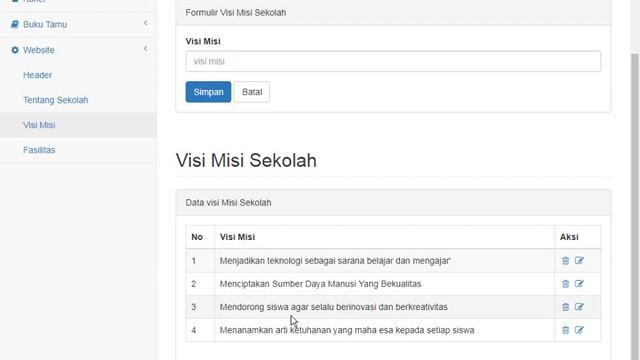Delete the Menanamkan arti ketuhanan row
This screenshot has height=360, width=640.
pyautogui.click(x=565, y=330)
